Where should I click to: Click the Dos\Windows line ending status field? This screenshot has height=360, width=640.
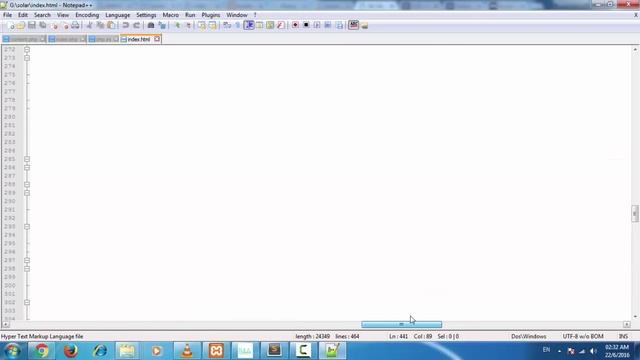pos(529,336)
